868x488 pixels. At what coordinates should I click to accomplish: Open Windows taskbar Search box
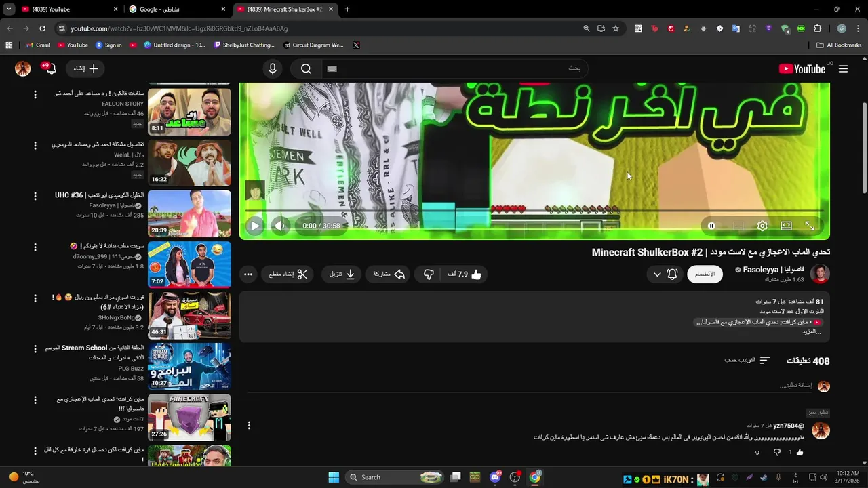point(395,477)
